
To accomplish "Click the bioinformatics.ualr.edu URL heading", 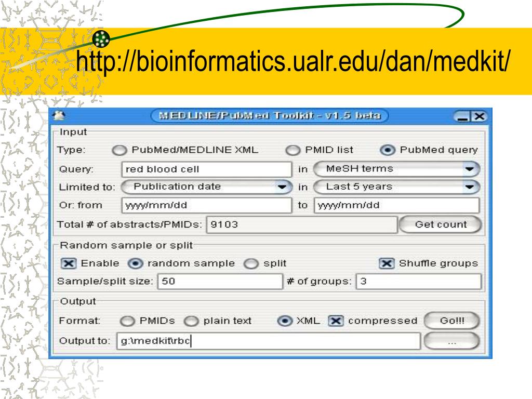I will coord(293,61).
